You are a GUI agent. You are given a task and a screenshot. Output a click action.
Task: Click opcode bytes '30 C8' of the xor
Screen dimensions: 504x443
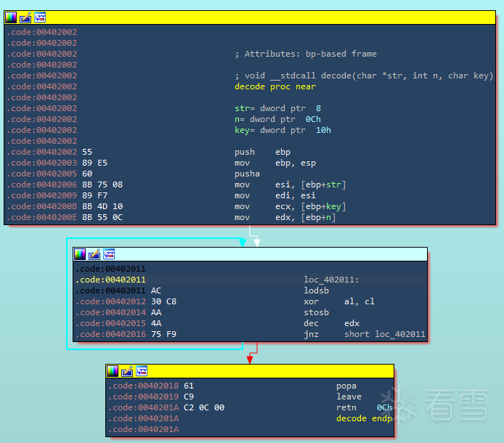click(163, 301)
